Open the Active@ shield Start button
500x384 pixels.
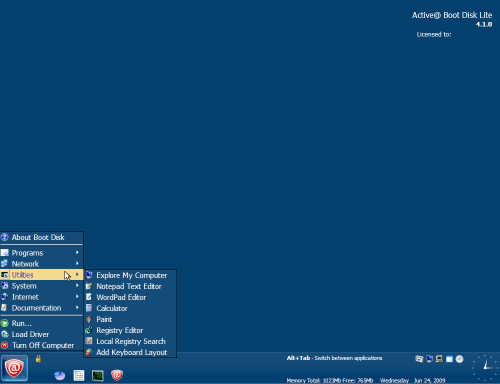[14, 368]
